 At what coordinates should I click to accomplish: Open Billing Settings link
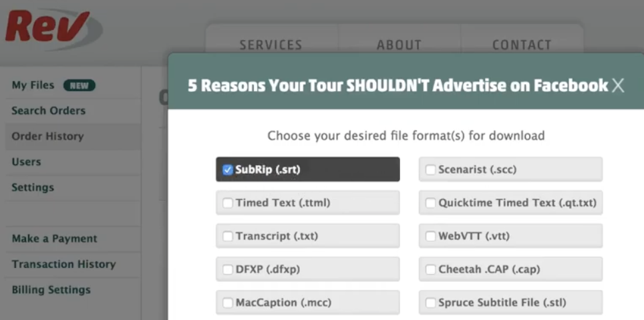point(51,289)
